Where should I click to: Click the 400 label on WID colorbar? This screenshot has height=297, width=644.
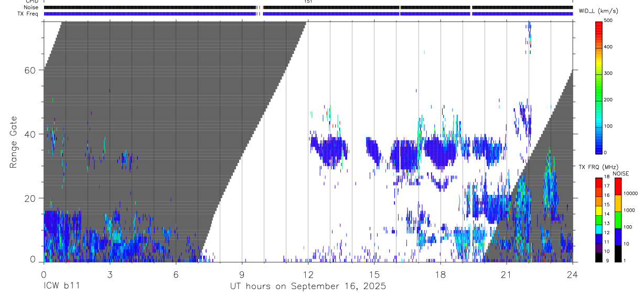coord(609,47)
